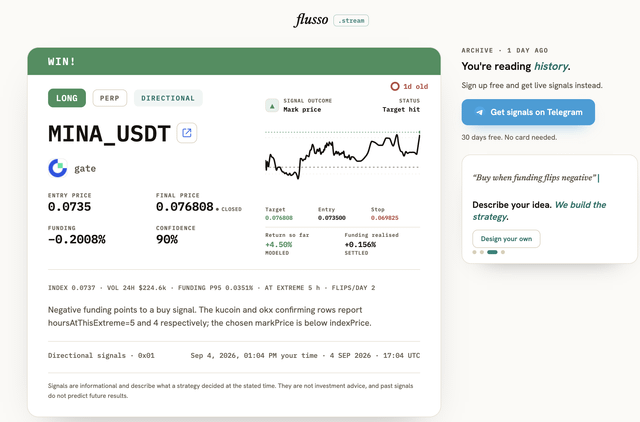Open the flusso logo home link
The image size is (640, 422).
311,20
